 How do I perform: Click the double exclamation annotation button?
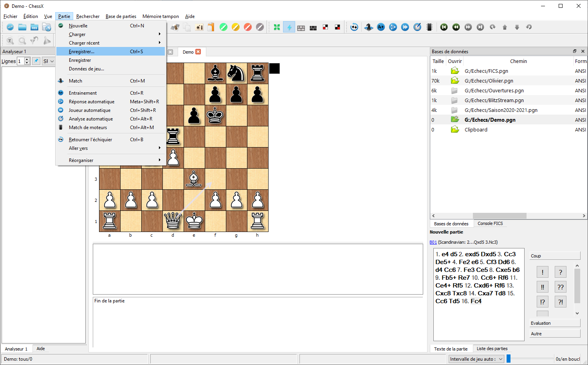542,287
